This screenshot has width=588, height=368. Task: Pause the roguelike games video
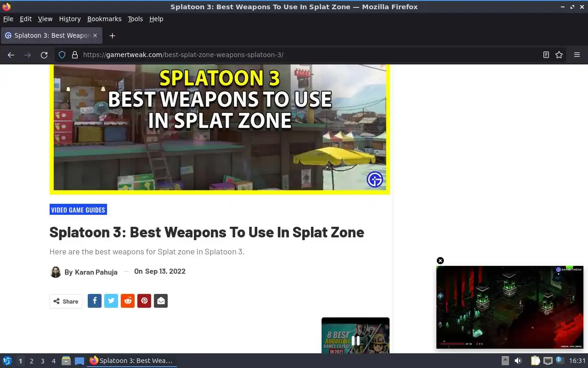(x=356, y=340)
